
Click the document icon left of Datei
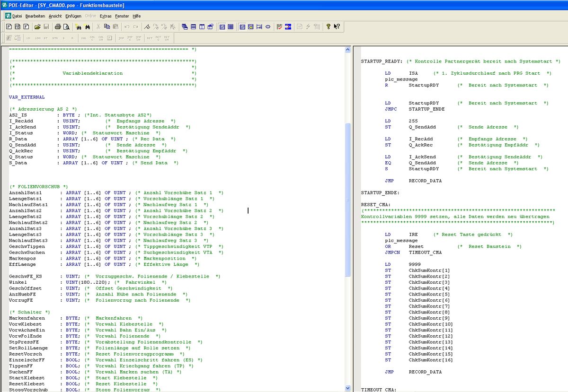[x=8, y=16]
